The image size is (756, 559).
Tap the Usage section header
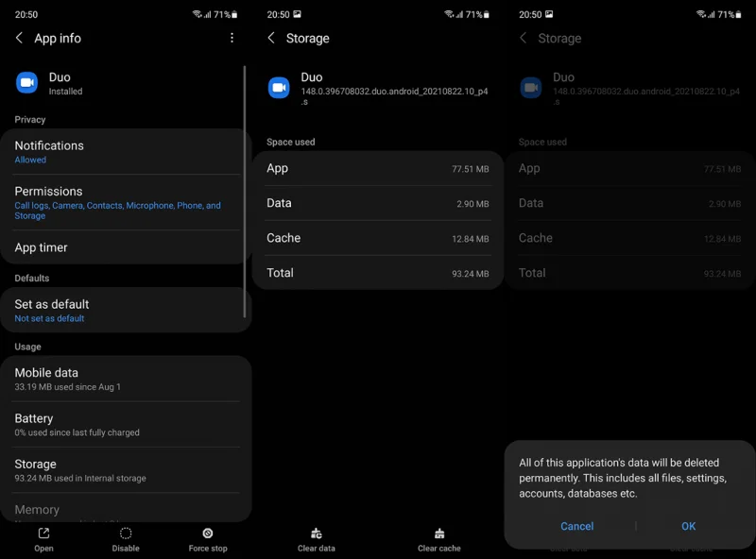[x=27, y=347]
